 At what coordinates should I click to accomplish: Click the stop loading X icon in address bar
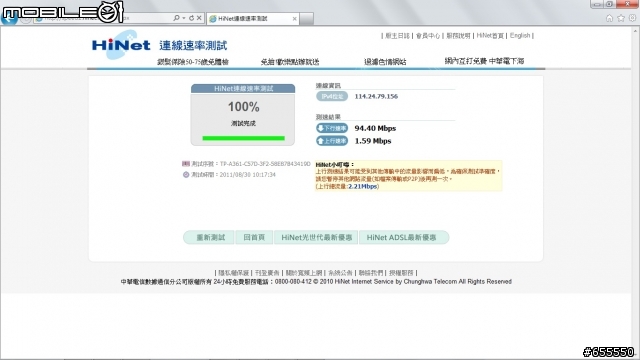199,18
